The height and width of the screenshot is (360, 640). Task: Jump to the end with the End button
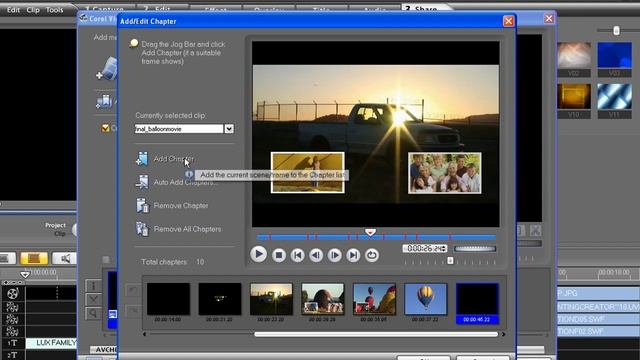pos(353,256)
